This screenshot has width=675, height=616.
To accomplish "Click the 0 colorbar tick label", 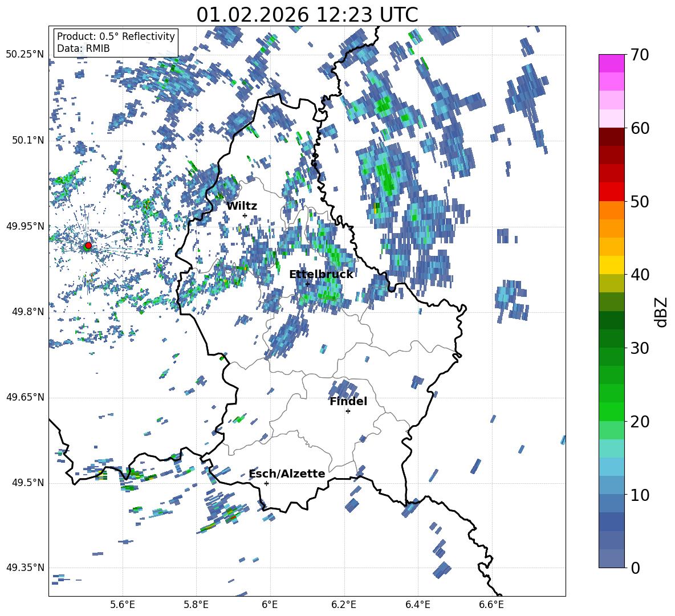I will 635,568.
